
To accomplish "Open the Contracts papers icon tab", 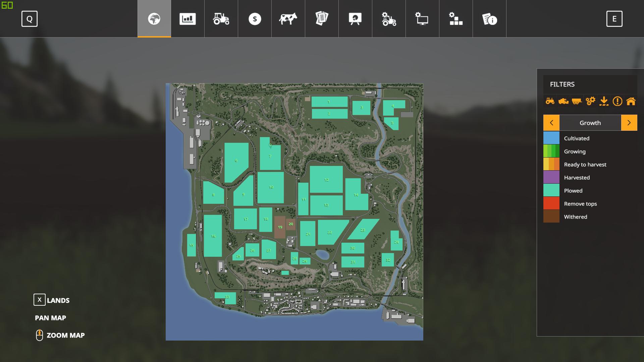I will 322,19.
